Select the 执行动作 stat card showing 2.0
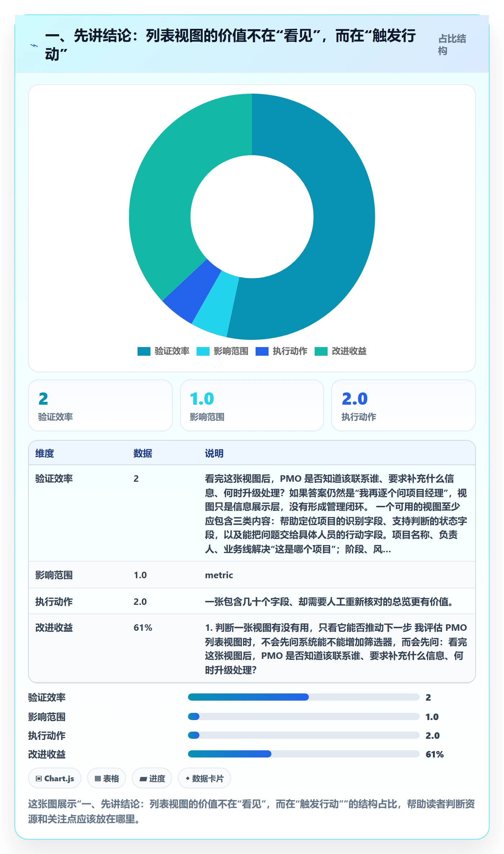The image size is (504, 854). 404,405
